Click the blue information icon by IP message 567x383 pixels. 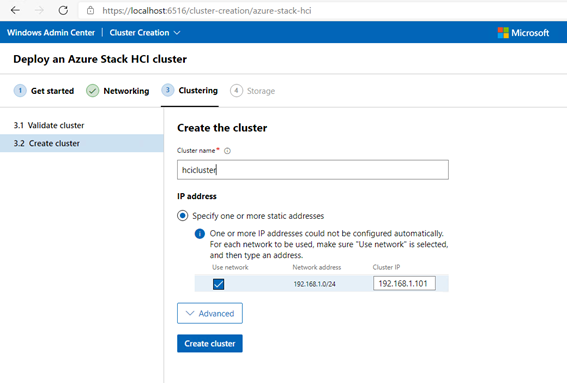click(x=200, y=234)
